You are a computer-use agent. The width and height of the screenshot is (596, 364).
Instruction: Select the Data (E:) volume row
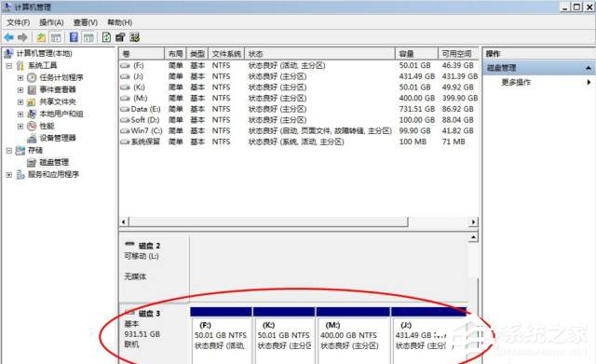299,109
